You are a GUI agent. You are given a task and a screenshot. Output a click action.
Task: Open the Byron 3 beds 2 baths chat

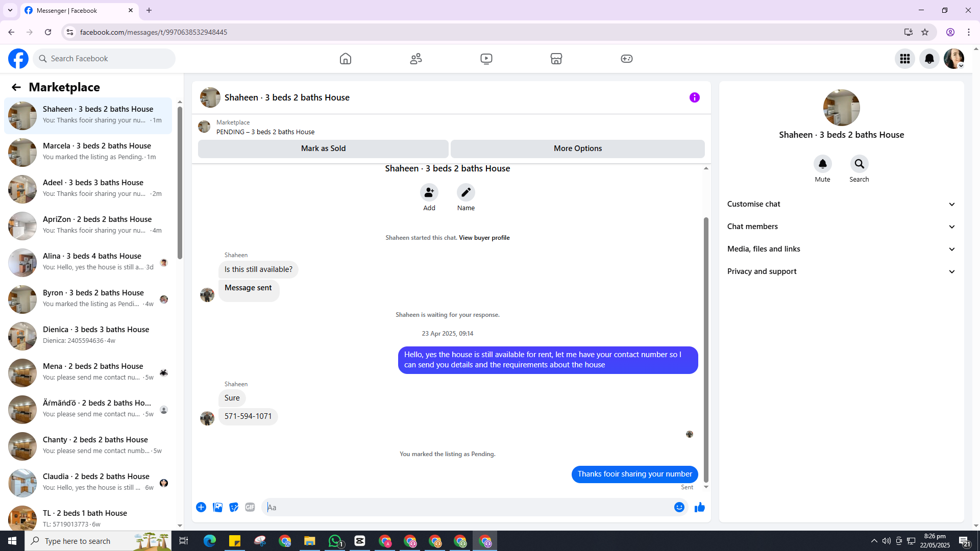click(x=88, y=299)
